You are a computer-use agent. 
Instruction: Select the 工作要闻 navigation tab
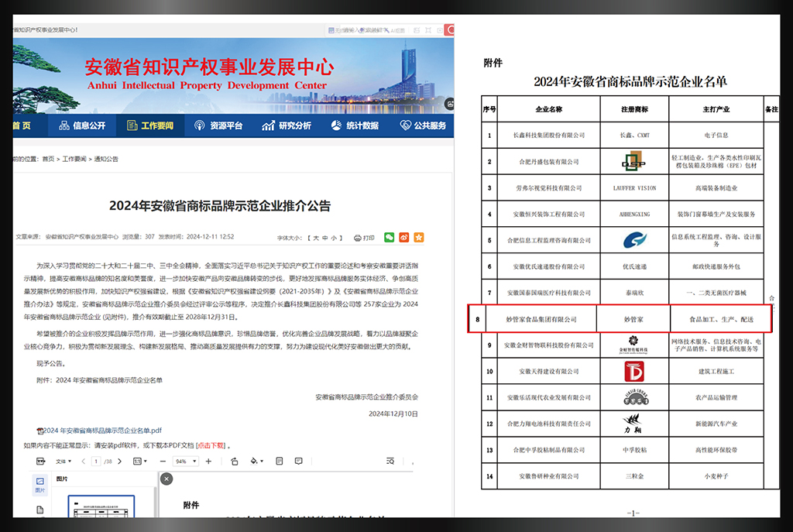coord(150,125)
